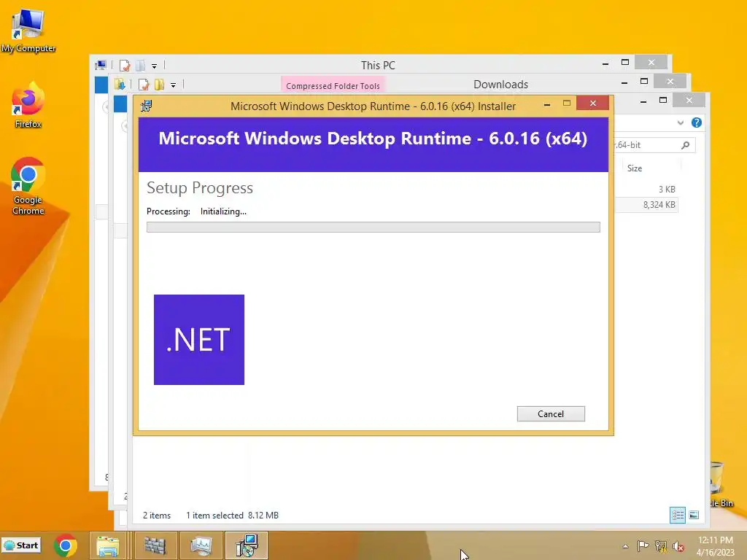Maximize the This PC window
Viewport: 747px width, 560px height.
[625, 63]
